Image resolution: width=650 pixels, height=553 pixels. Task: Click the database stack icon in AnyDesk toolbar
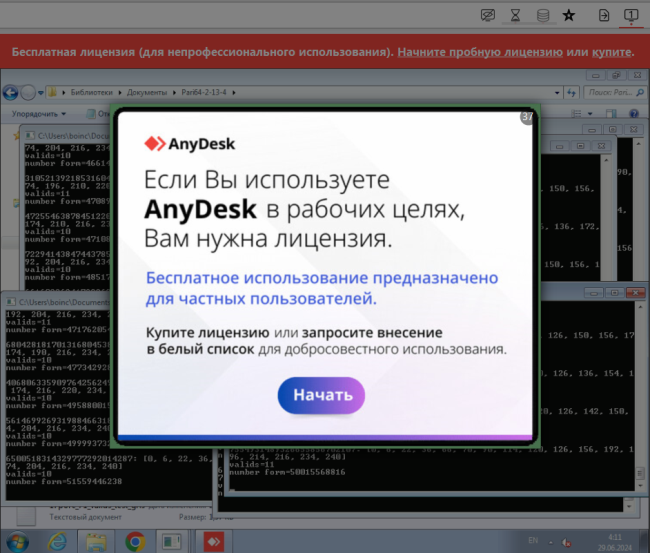click(x=543, y=16)
